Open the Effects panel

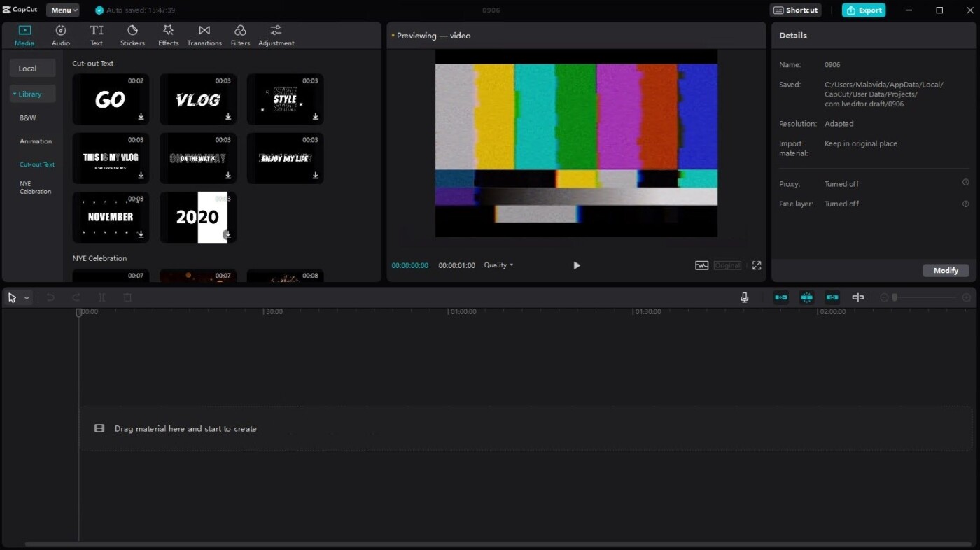168,34
